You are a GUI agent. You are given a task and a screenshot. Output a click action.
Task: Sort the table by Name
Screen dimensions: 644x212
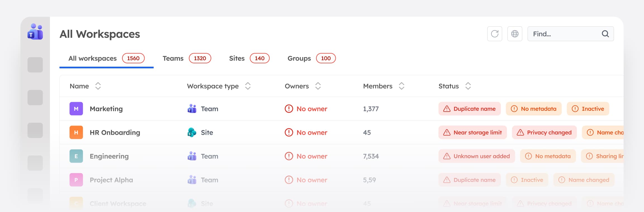coord(98,86)
